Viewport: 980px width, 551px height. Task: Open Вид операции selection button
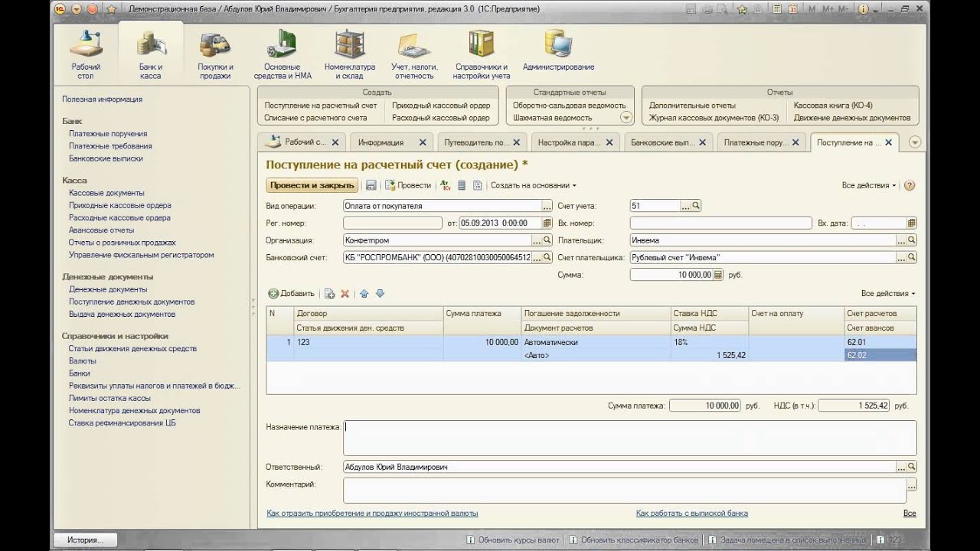[547, 206]
